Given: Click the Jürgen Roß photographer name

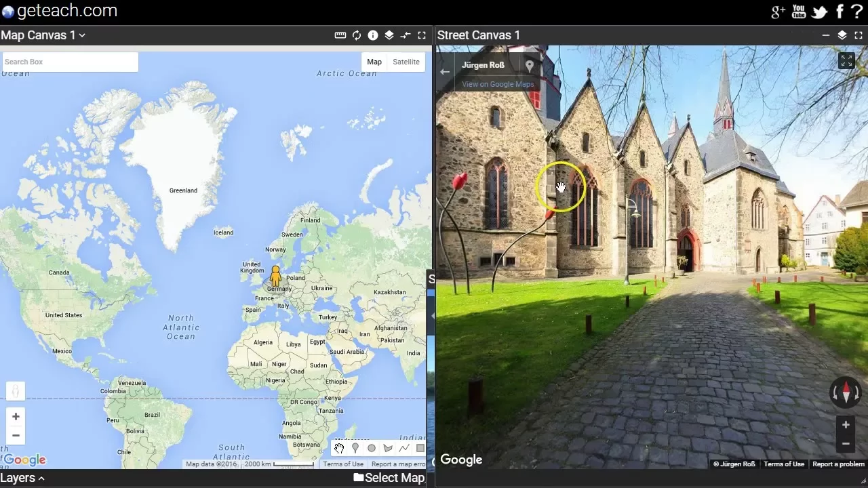Looking at the screenshot, I should click(x=483, y=66).
